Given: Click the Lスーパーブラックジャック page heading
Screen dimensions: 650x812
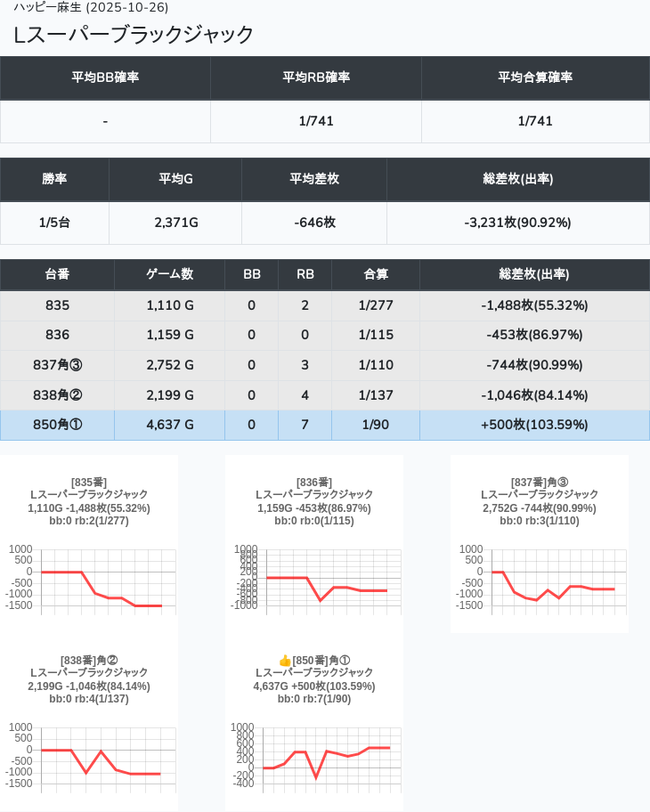Looking at the screenshot, I should coord(134,35).
